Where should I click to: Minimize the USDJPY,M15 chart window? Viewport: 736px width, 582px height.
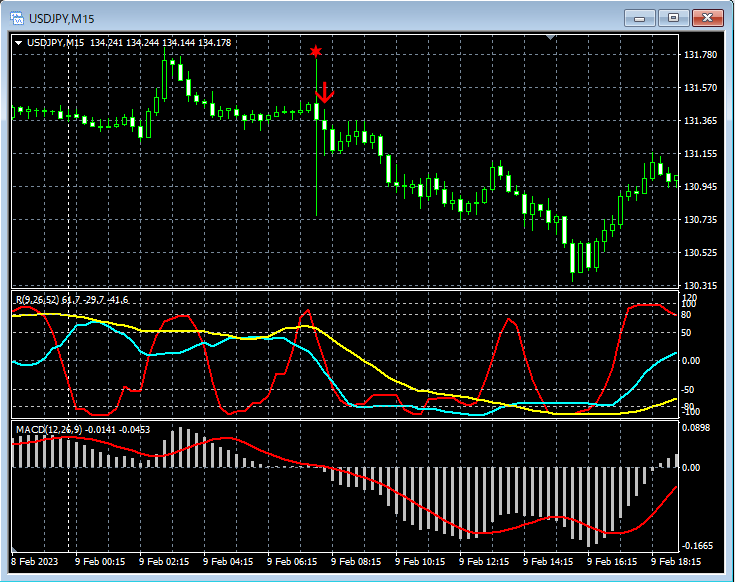click(x=639, y=17)
